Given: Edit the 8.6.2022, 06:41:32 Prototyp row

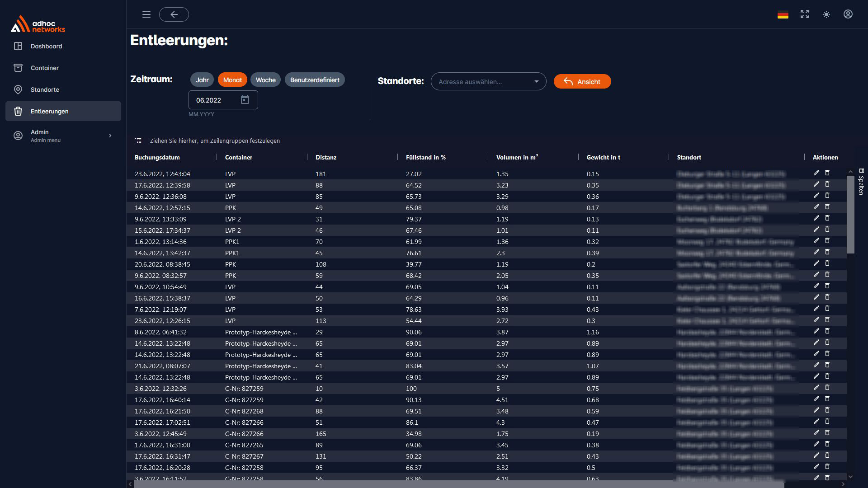Looking at the screenshot, I should click(816, 331).
